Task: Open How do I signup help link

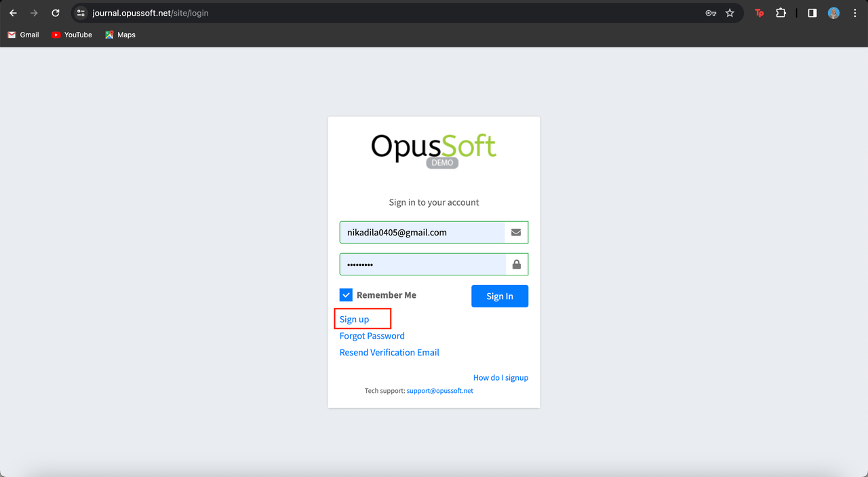Action: (500, 377)
